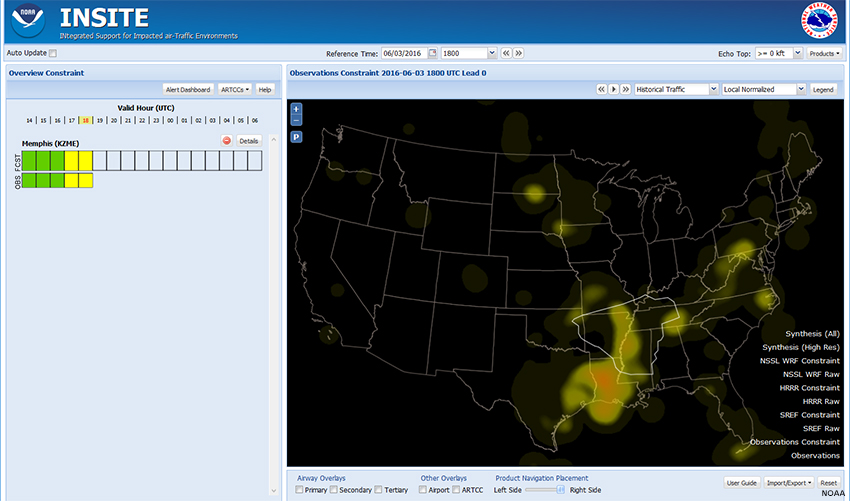Select SREF Raw product

821,429
